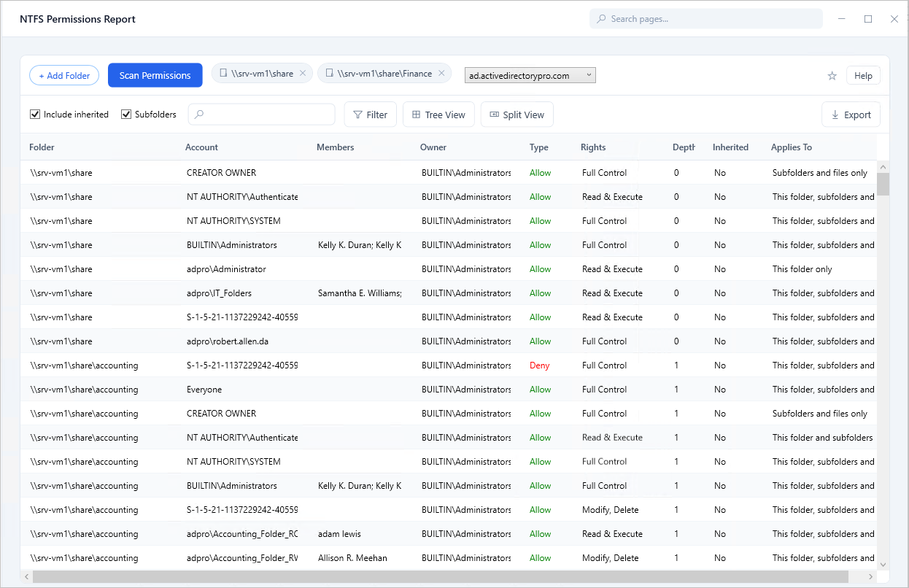Open the Filter options
909x588 pixels.
point(370,115)
